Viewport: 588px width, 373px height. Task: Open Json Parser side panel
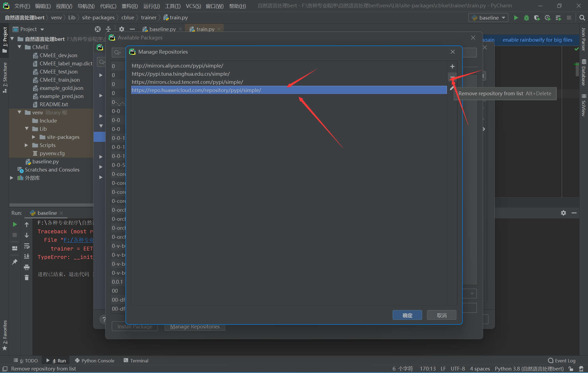click(584, 39)
